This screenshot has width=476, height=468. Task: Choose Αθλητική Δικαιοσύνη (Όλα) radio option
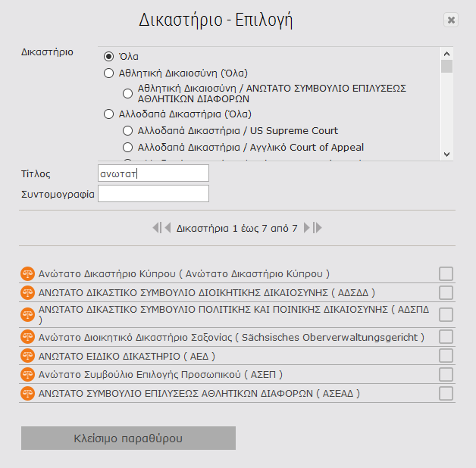point(108,73)
